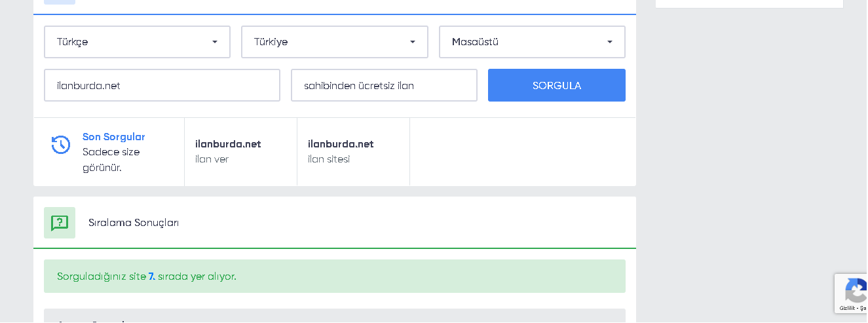Viewport: 868px width, 323px height.
Task: Click the white sidebar card at top right
Action: (749, 4)
